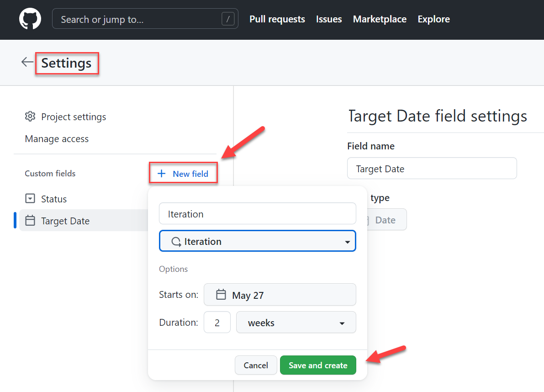Open Pull requests in top navigation

click(x=277, y=19)
